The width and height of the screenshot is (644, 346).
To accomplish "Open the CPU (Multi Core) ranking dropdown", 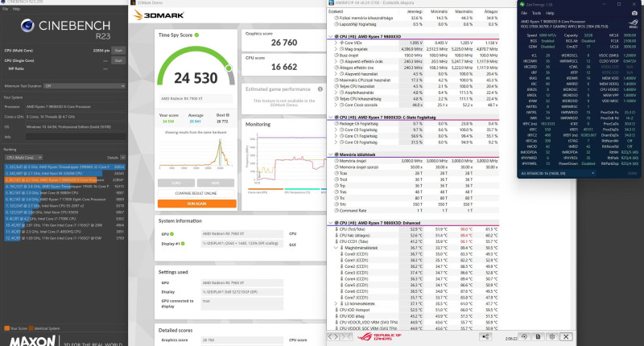I will (x=23, y=158).
